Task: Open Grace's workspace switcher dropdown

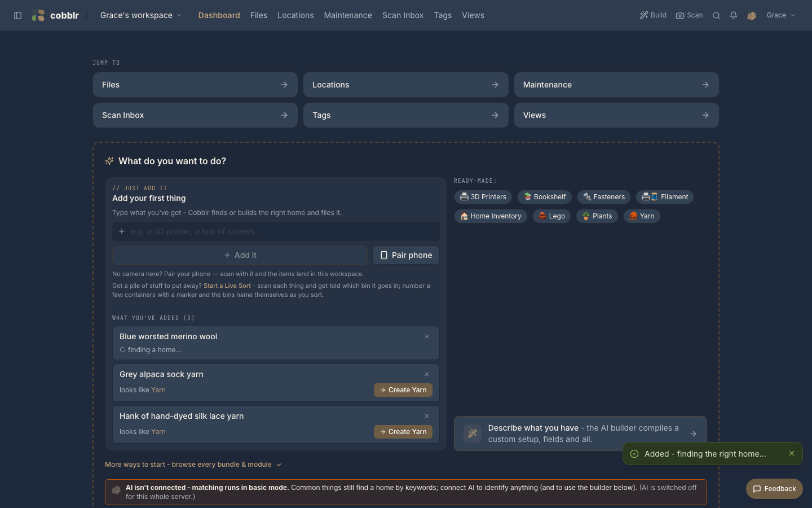Action: coord(141,15)
